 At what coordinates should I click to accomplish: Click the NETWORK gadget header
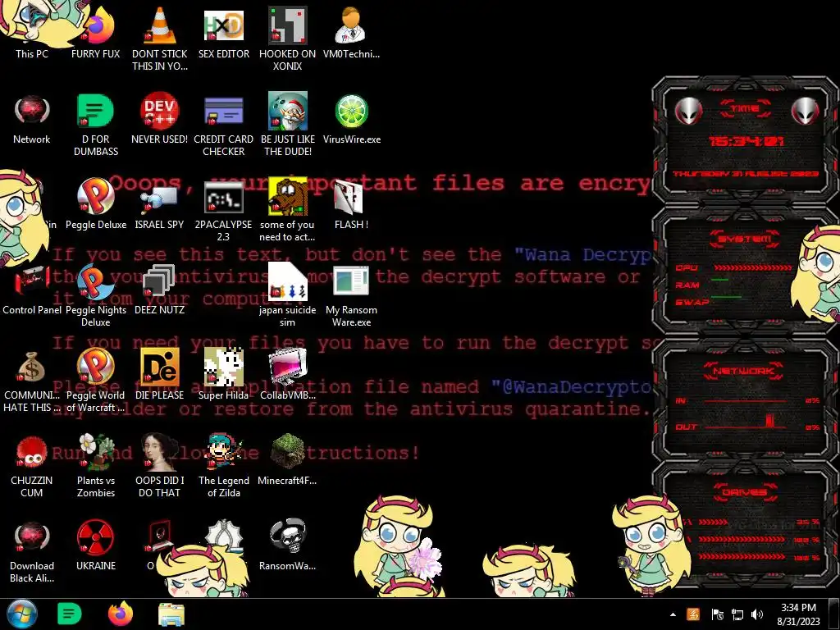[743, 371]
